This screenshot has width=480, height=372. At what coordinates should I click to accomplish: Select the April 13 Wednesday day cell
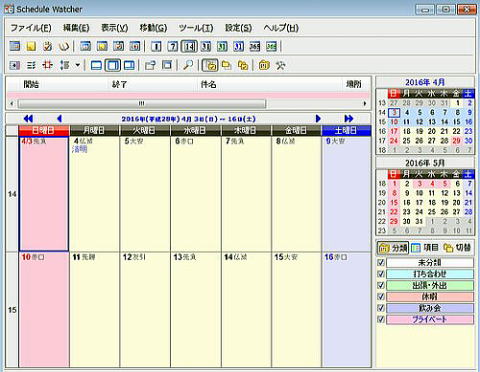pyautogui.click(x=196, y=310)
